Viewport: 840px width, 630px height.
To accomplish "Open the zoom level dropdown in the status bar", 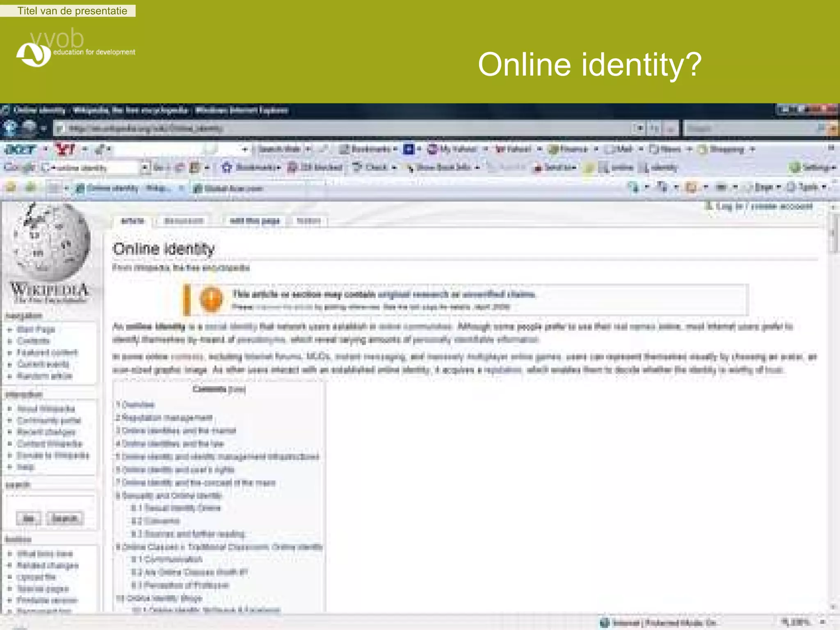I will click(x=823, y=623).
